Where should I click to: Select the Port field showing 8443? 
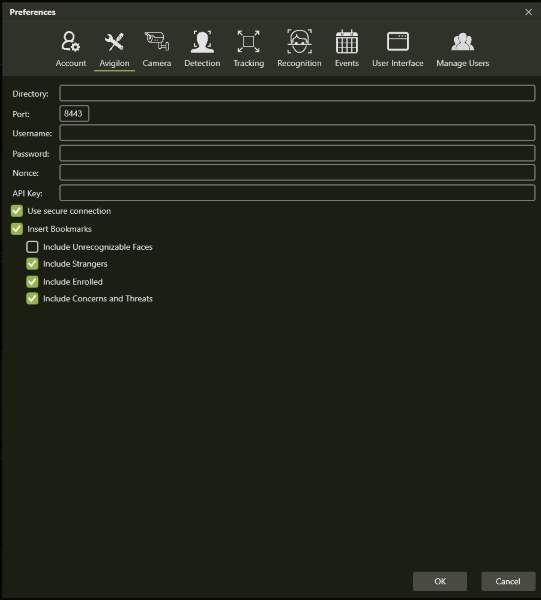(x=74, y=114)
